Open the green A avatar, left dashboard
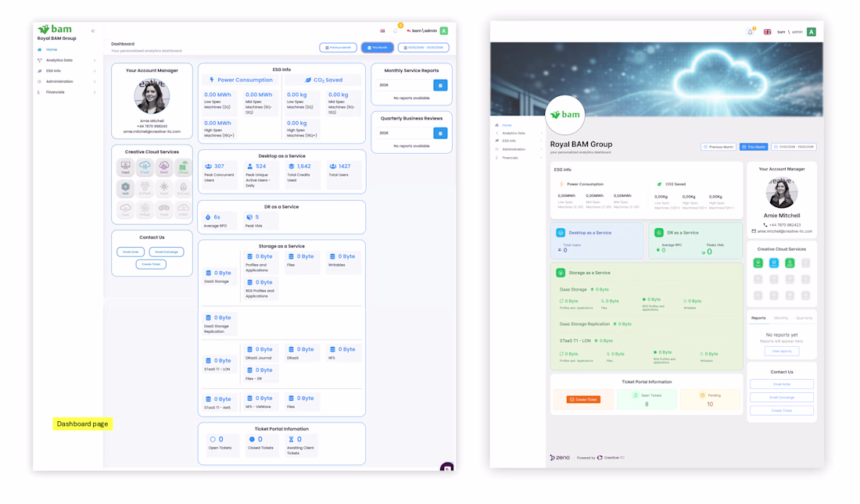The image size is (860, 504). [x=444, y=30]
